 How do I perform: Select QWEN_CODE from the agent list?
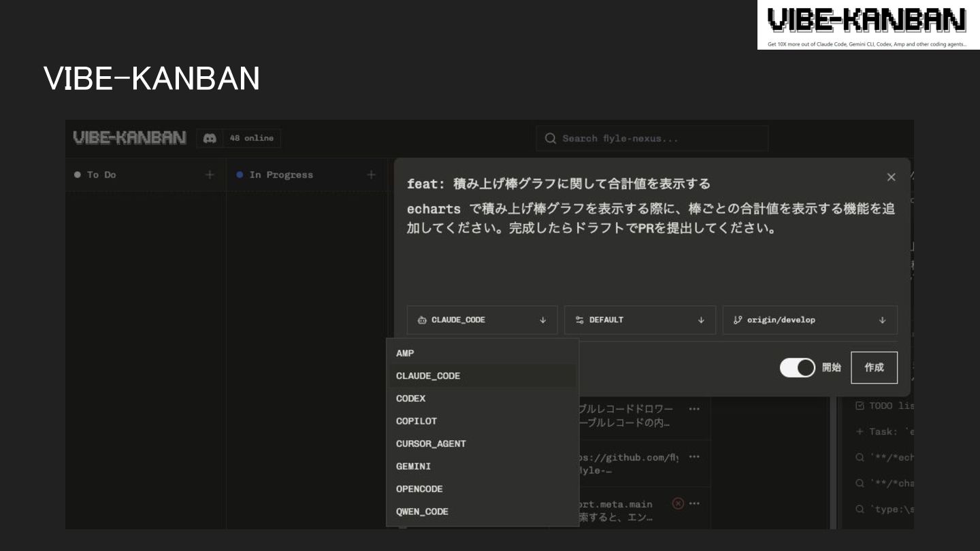tap(483, 512)
